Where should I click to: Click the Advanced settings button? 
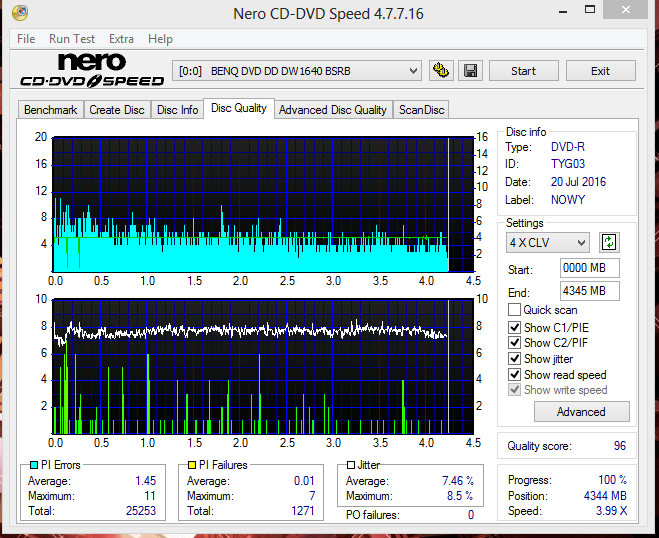(x=582, y=411)
